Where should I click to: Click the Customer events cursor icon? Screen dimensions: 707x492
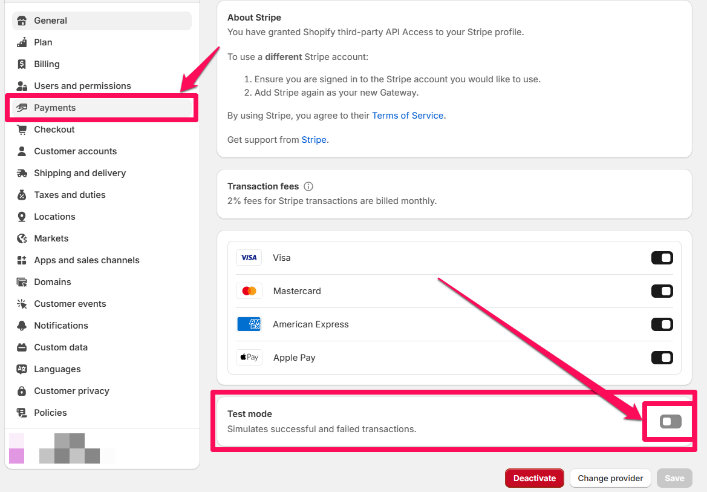(x=22, y=304)
